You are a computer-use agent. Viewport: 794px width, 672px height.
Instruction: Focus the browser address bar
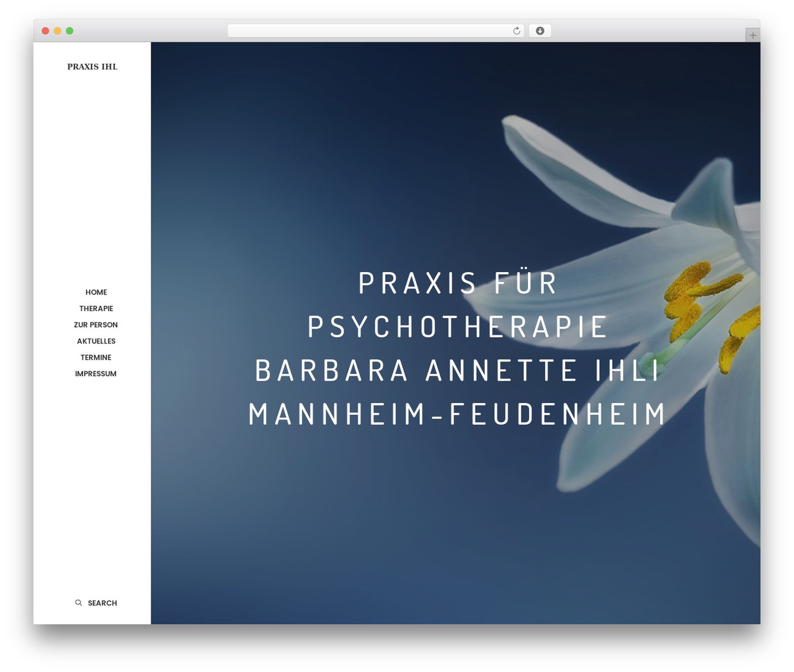(x=376, y=31)
